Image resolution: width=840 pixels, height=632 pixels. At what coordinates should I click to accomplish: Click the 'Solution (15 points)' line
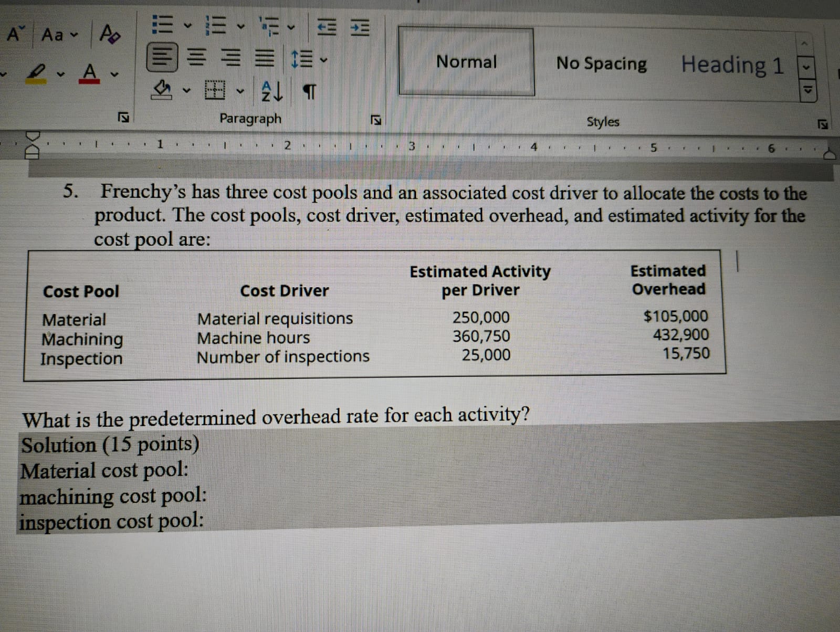tap(110, 445)
